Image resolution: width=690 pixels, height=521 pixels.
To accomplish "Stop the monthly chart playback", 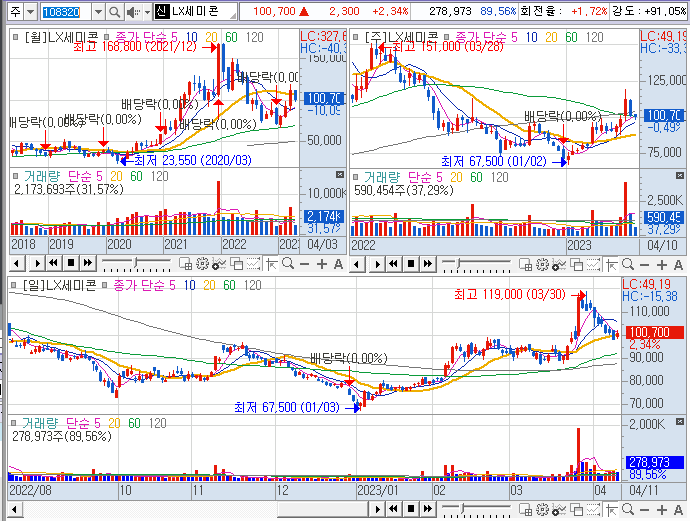I will [x=71, y=263].
